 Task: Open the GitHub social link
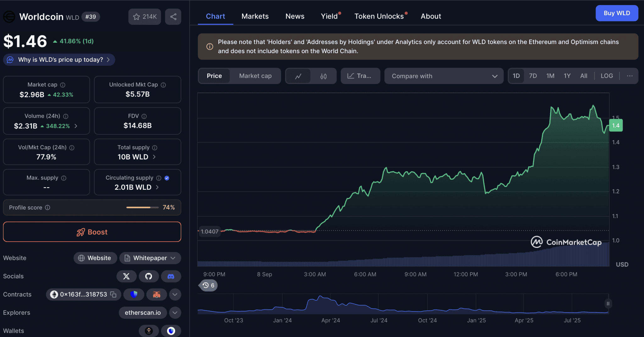coord(148,276)
